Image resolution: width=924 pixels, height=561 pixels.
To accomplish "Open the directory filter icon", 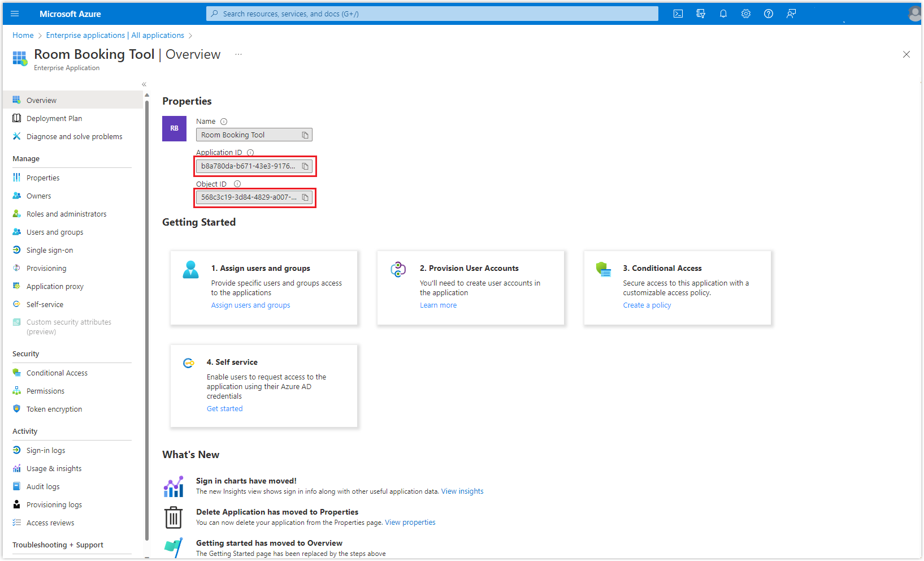I will coord(701,14).
